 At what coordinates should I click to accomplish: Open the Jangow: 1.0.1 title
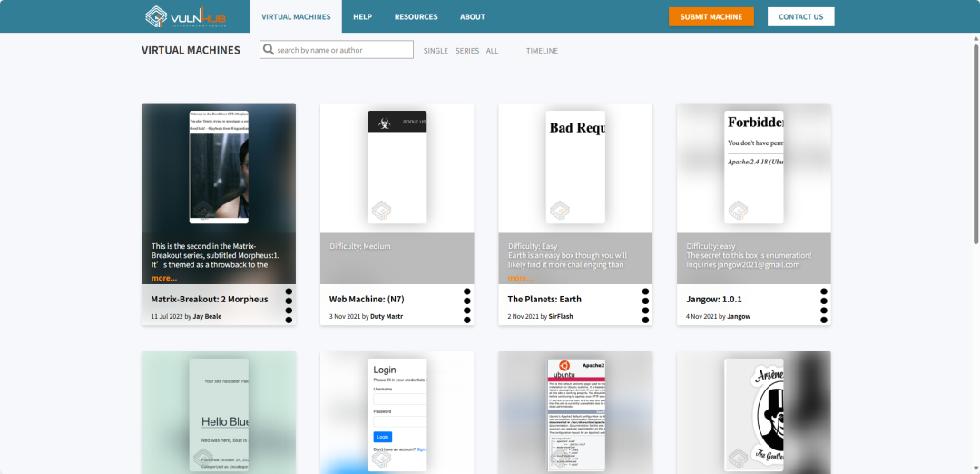(714, 299)
